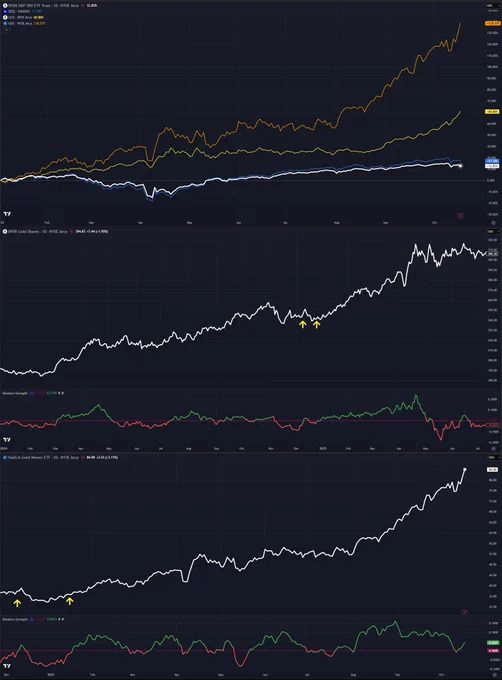Click the 0.00% label on top price axis
The width and height of the screenshot is (502, 680).
(491, 180)
